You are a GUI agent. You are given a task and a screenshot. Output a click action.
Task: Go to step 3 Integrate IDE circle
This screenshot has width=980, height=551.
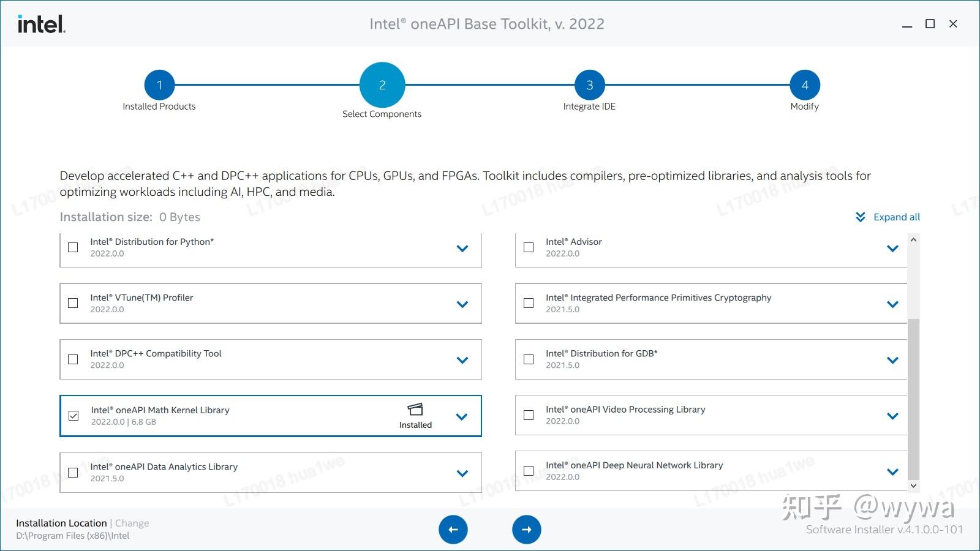coord(589,85)
